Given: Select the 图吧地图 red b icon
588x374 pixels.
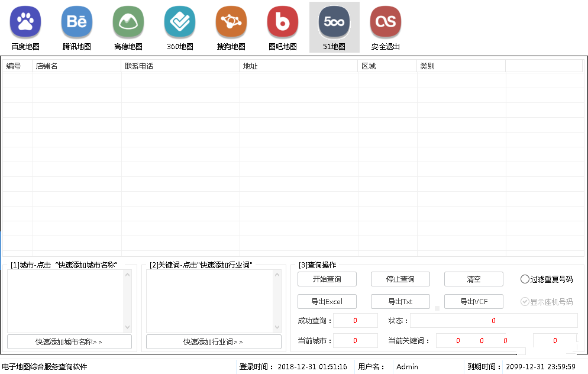Looking at the screenshot, I should [x=282, y=27].
